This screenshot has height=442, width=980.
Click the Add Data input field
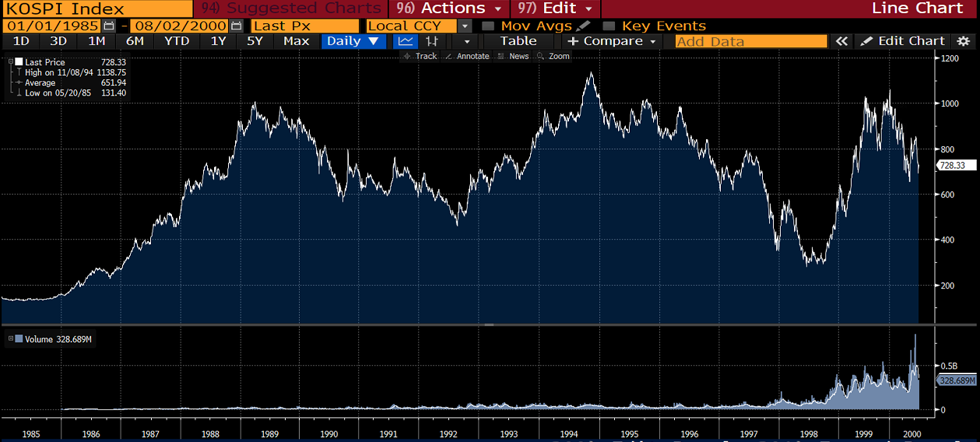click(750, 41)
